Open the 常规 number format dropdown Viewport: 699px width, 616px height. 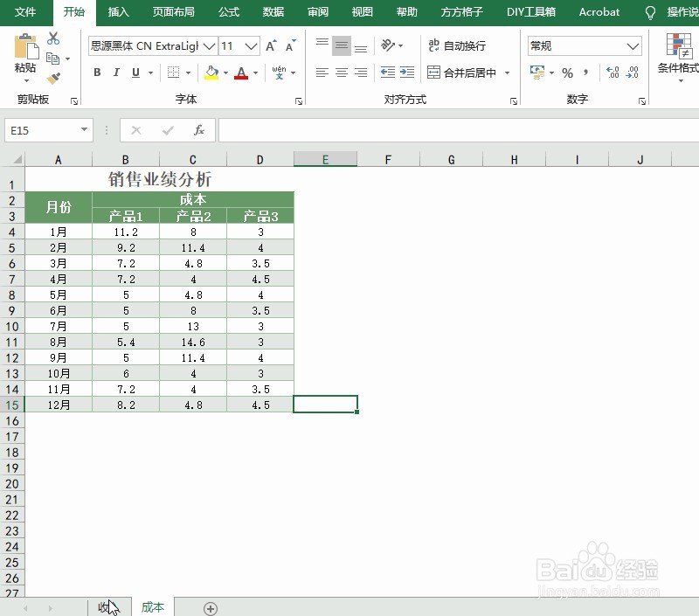click(633, 46)
